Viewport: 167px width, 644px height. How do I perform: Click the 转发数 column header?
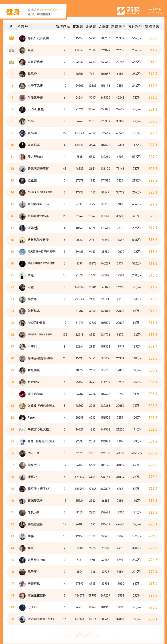[78, 26]
